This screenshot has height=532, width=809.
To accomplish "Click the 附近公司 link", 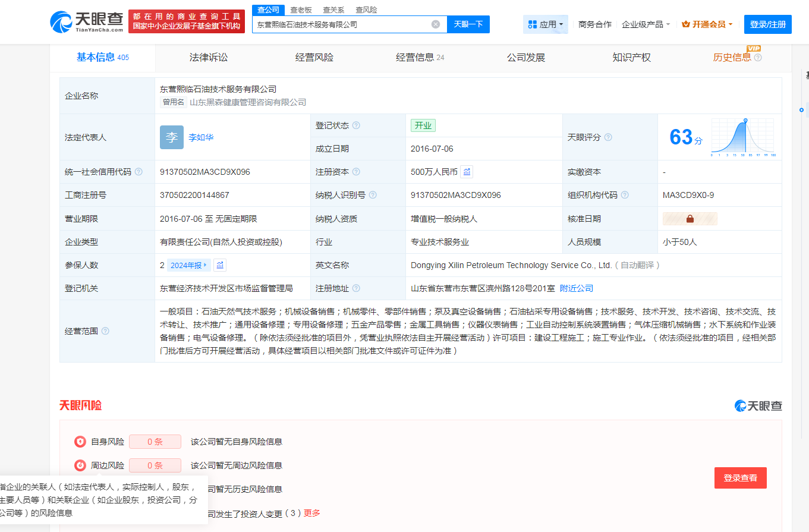I will pos(577,288).
